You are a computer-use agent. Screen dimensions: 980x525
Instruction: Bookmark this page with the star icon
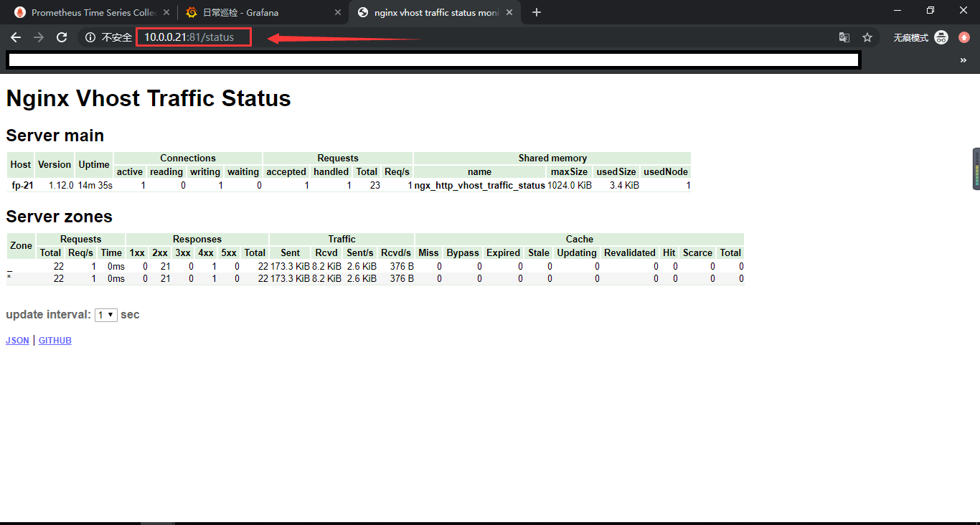click(x=867, y=37)
